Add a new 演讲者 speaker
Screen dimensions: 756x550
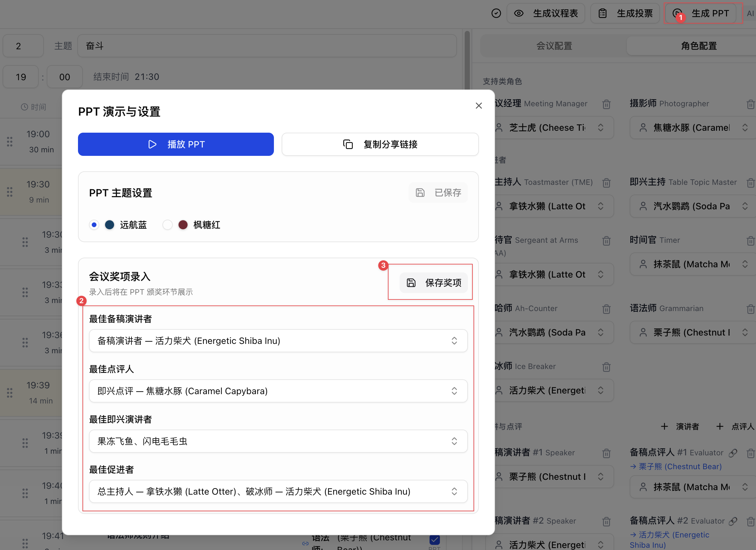click(680, 426)
